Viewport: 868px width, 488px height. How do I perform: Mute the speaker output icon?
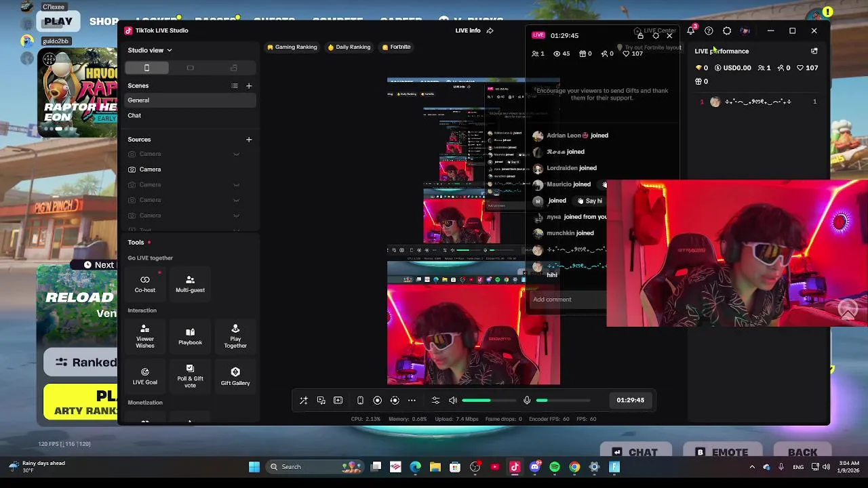tap(453, 401)
